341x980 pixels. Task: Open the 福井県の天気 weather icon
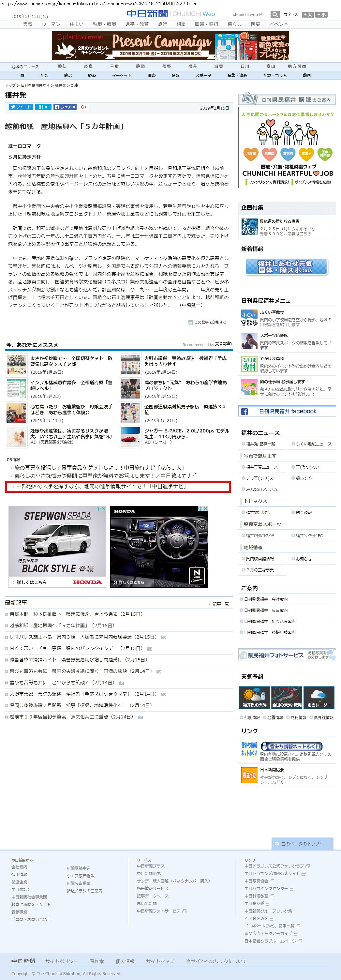(x=254, y=697)
